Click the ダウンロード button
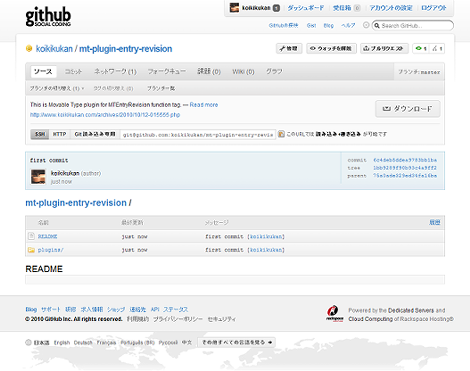 [408, 109]
